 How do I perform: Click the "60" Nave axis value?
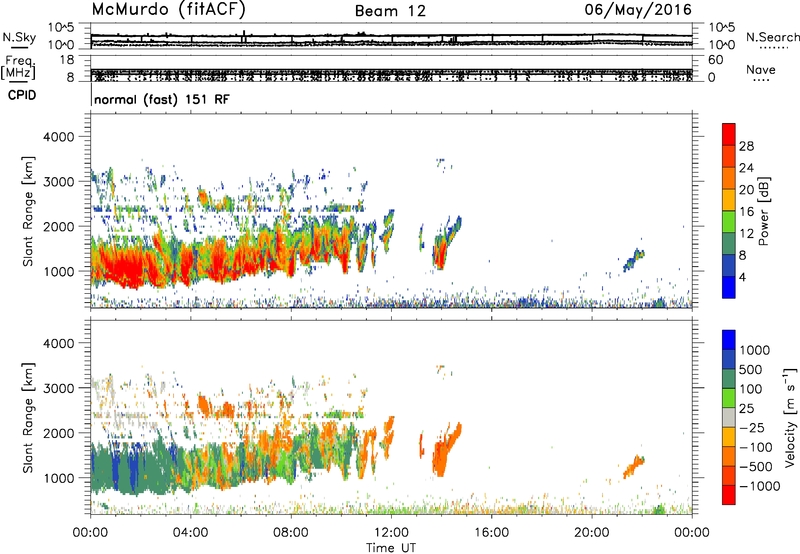pyautogui.click(x=715, y=60)
